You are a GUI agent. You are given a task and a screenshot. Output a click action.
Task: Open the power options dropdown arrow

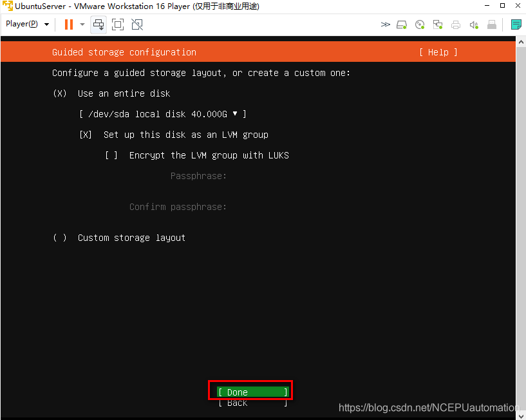[x=82, y=24]
